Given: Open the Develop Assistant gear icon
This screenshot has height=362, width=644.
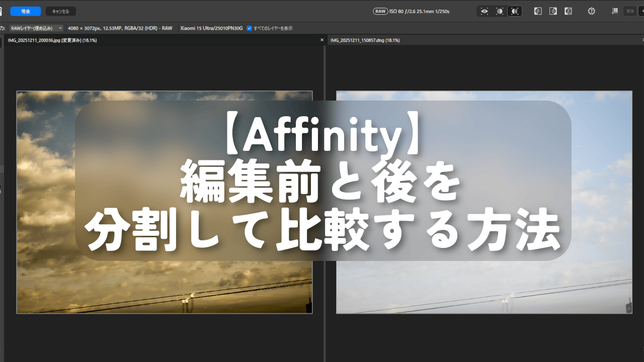Looking at the screenshot, I should pos(592,11).
